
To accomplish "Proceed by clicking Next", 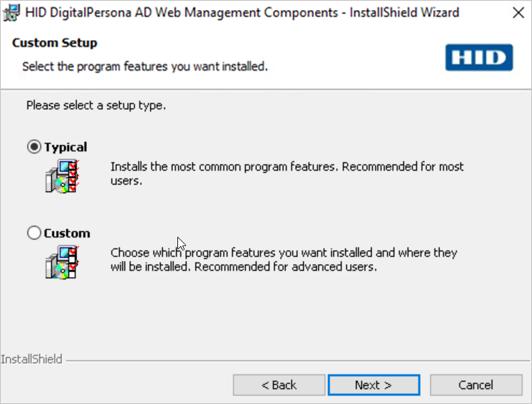I will (373, 385).
